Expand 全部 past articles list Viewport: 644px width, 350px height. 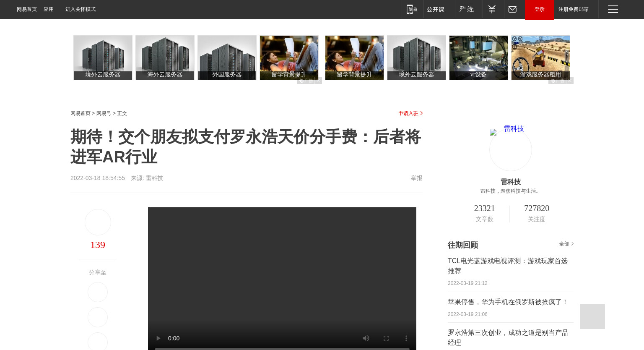[x=566, y=244]
